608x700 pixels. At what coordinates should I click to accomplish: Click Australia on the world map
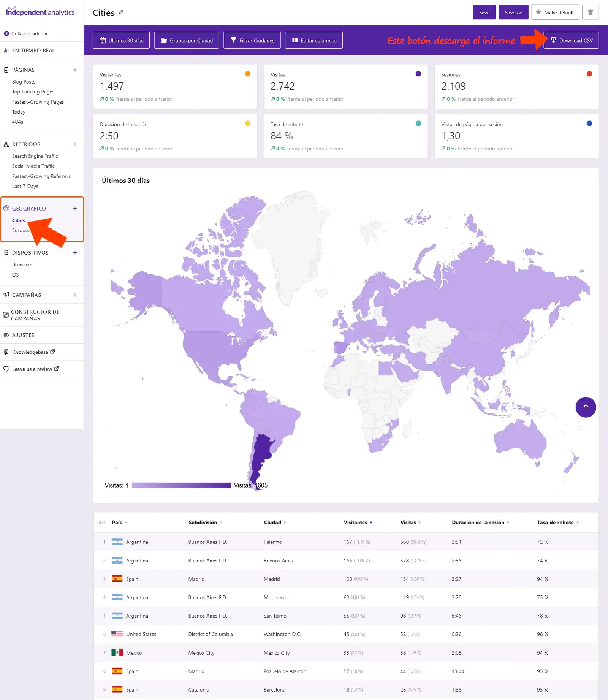(x=521, y=441)
